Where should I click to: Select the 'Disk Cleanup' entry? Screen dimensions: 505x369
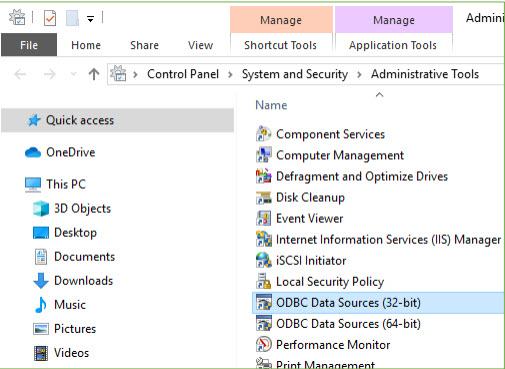click(310, 198)
